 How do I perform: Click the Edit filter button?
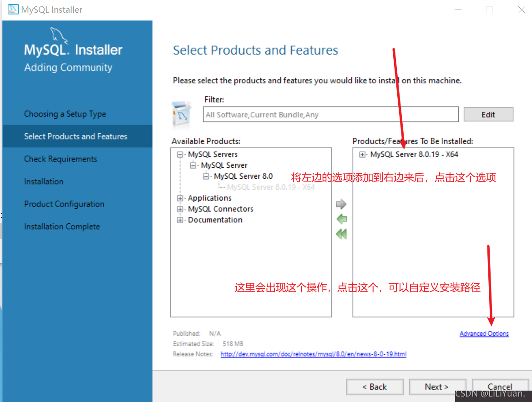coord(488,115)
